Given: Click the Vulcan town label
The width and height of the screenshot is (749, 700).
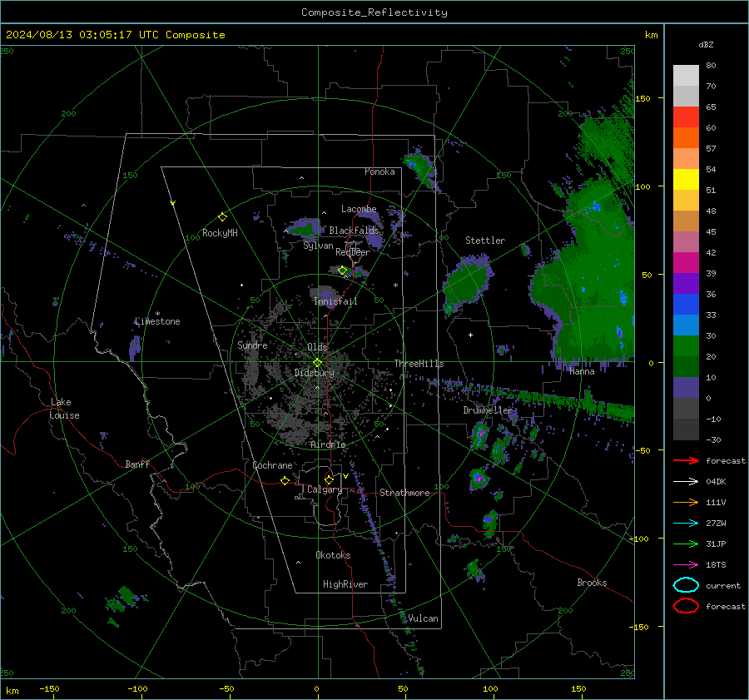Looking at the screenshot, I should pyautogui.click(x=423, y=618).
